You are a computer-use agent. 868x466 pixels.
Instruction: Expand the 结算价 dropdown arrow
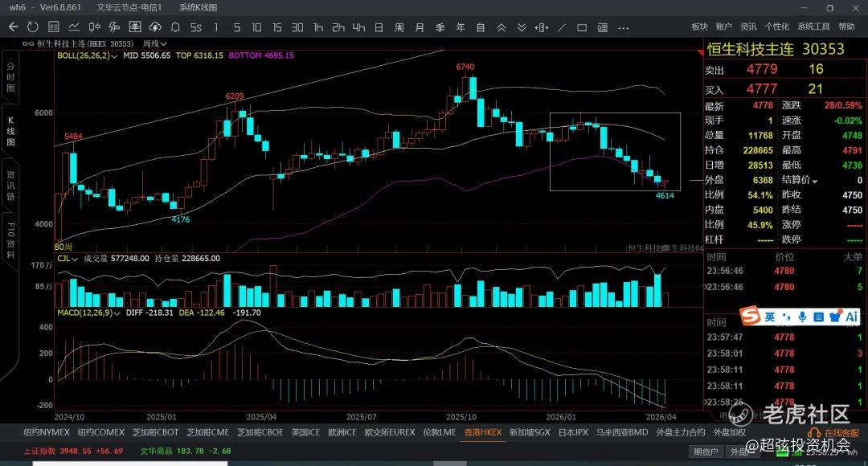pos(815,181)
